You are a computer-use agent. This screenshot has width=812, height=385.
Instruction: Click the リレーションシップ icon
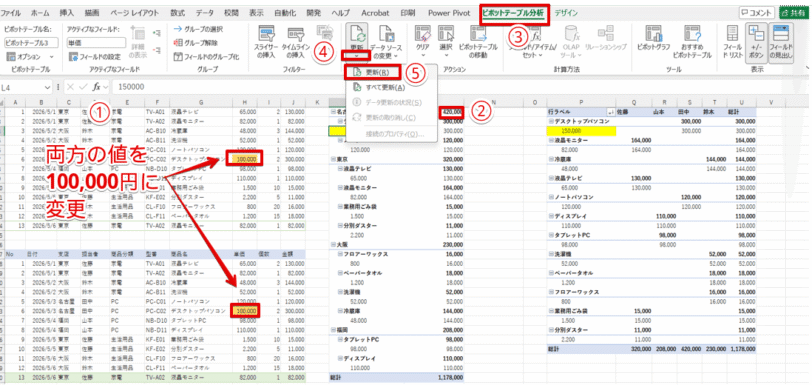(x=605, y=33)
